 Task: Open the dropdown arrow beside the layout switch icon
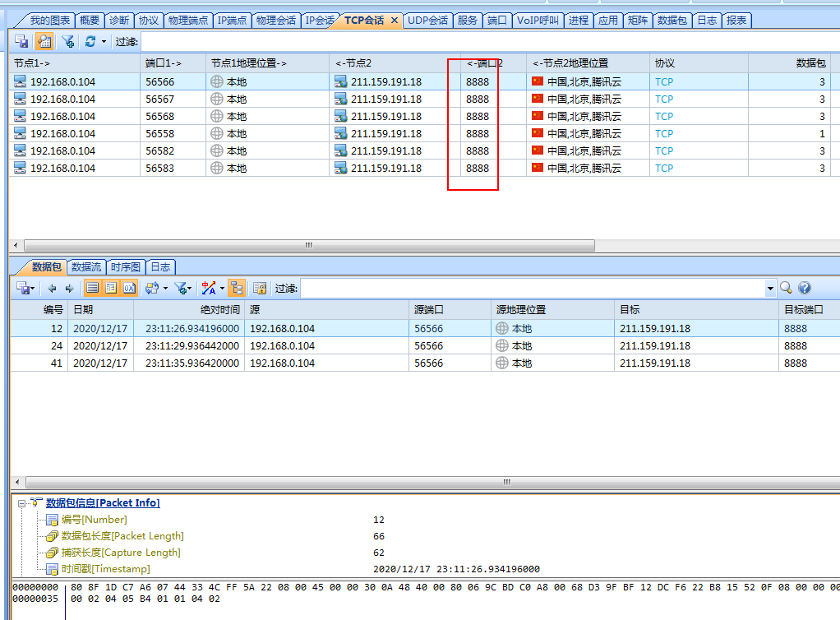click(165, 289)
